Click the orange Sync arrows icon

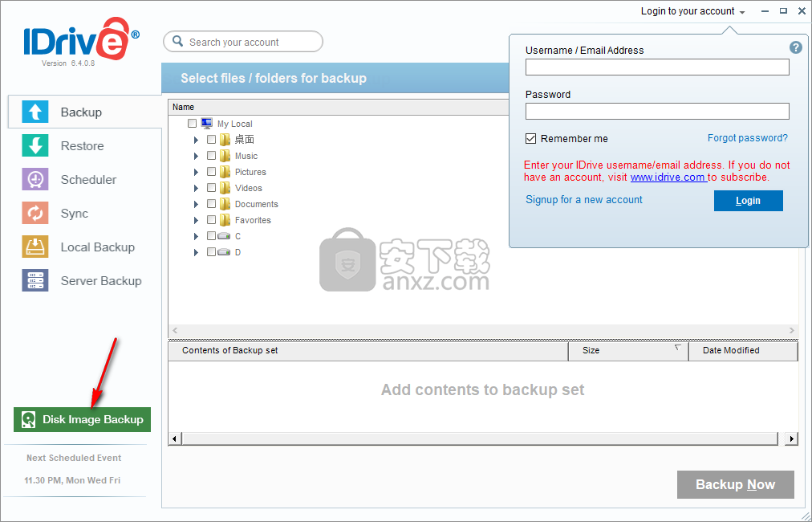point(35,213)
